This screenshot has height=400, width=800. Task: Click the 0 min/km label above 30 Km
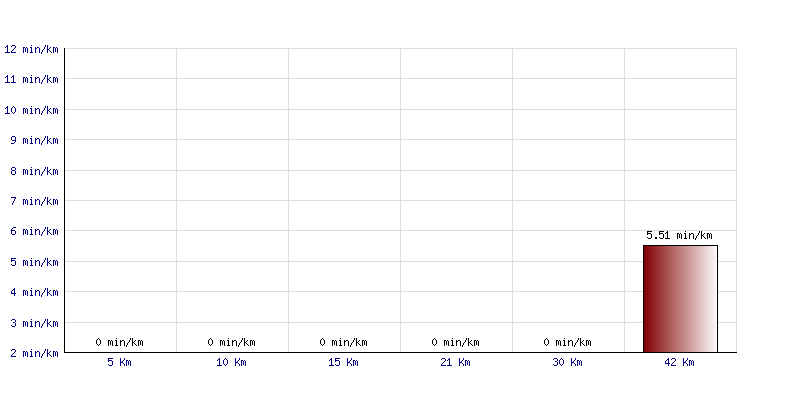tap(567, 342)
